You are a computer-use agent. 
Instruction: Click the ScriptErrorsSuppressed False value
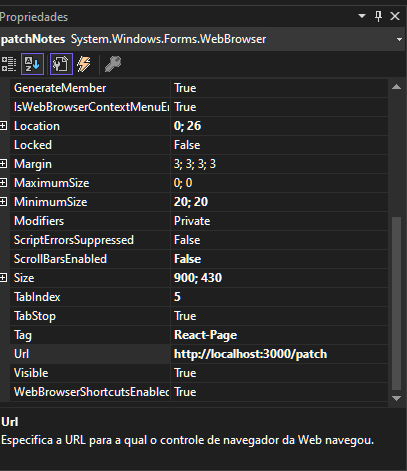[x=279, y=240]
